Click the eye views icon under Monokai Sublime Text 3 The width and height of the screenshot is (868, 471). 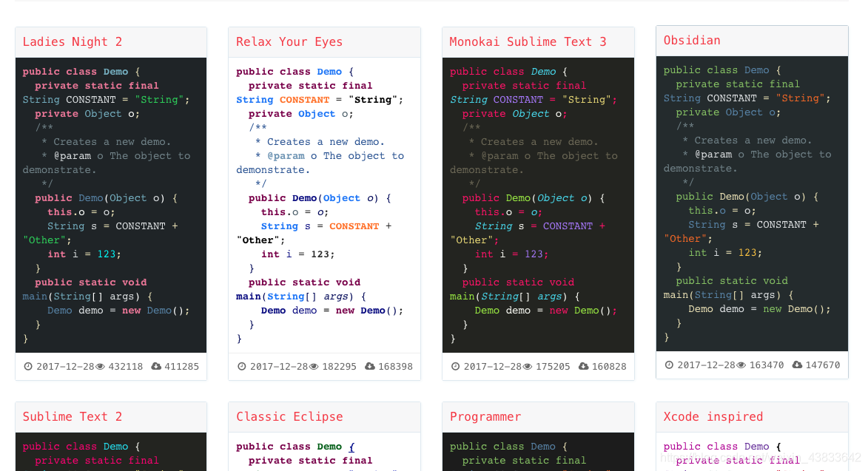(x=528, y=367)
